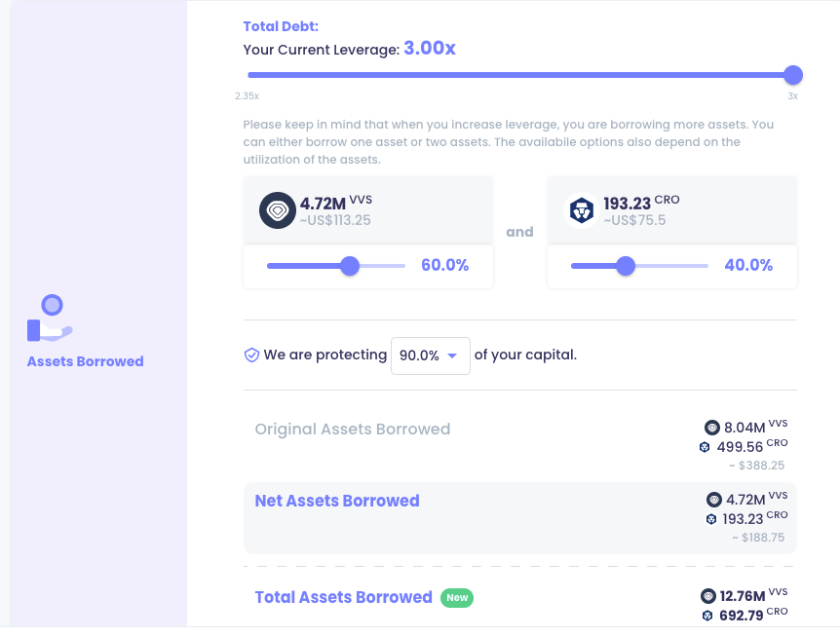Click VVS icon in Total Assets Borrowed row
This screenshot has width=840, height=637.
(708, 596)
